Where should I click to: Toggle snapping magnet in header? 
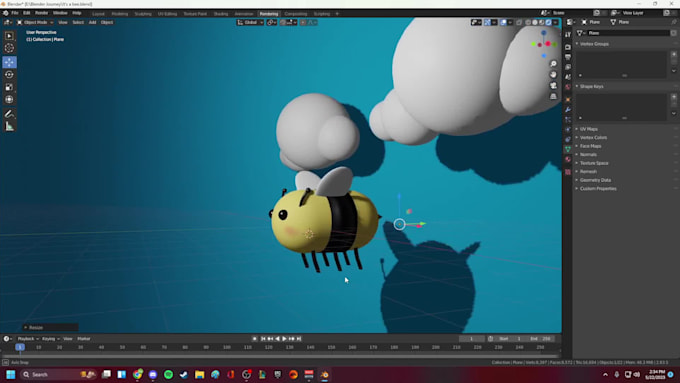point(283,22)
